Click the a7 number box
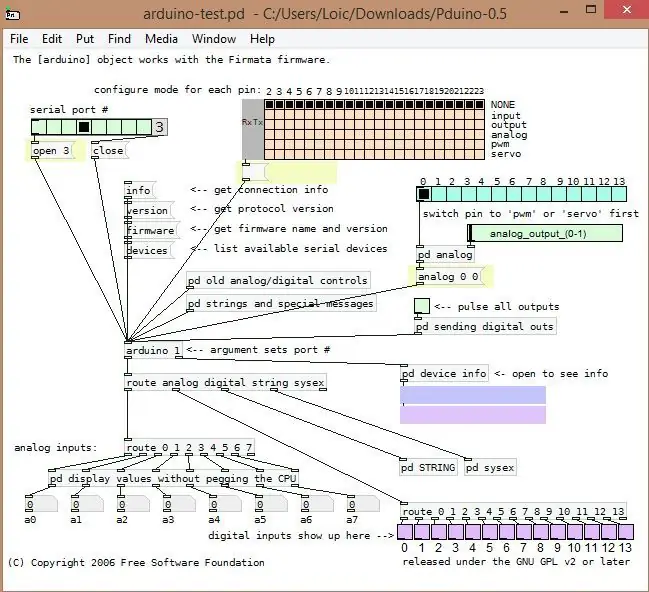The width and height of the screenshot is (649, 592). [x=363, y=504]
